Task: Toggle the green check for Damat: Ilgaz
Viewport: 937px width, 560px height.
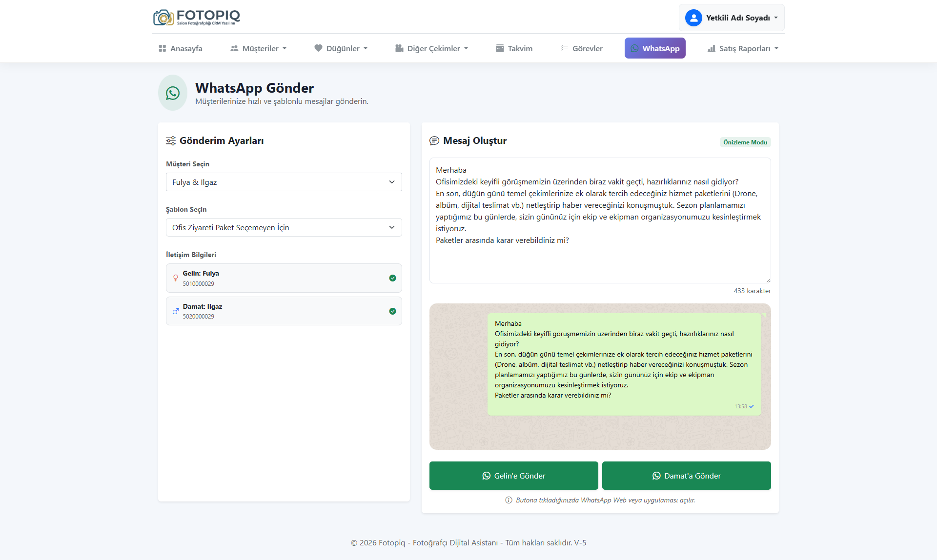Action: [x=392, y=311]
